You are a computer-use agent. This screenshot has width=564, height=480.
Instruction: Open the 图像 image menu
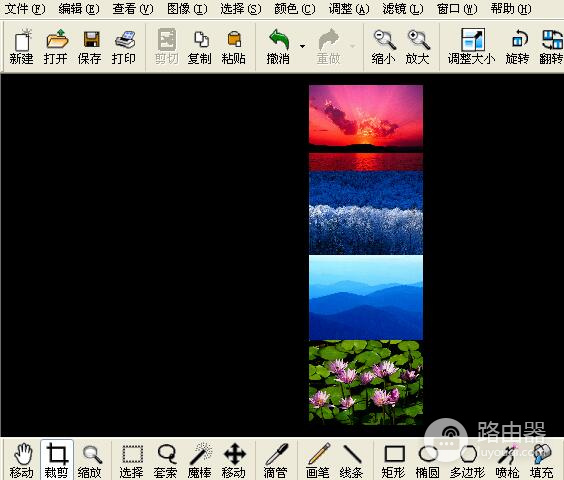point(187,9)
